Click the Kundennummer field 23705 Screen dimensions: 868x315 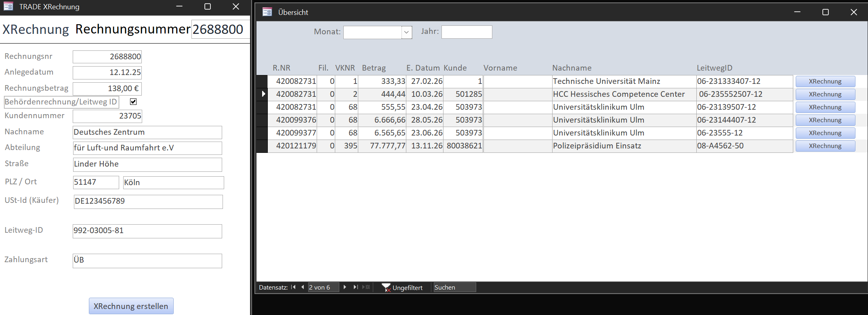tap(107, 116)
